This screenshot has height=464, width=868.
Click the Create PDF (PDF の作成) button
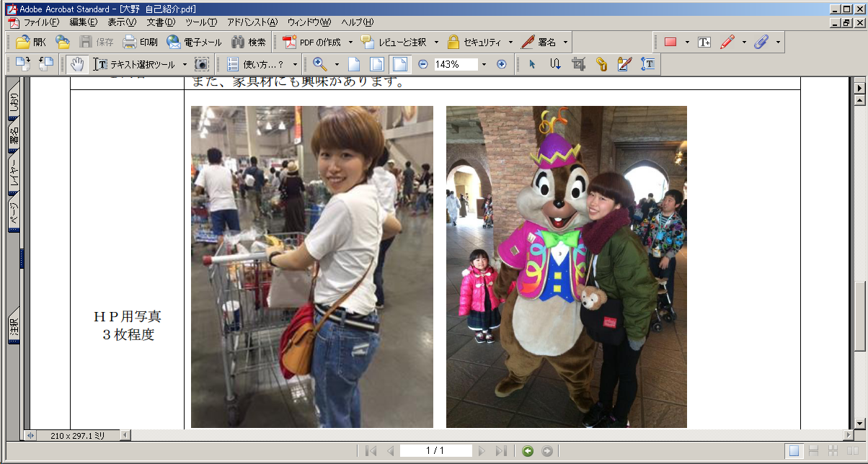pos(311,42)
